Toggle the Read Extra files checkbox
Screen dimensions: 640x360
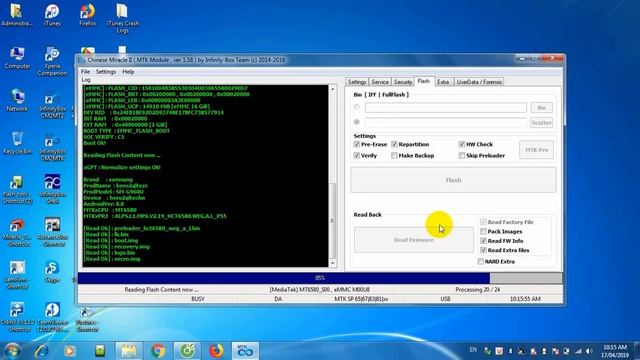[483, 250]
